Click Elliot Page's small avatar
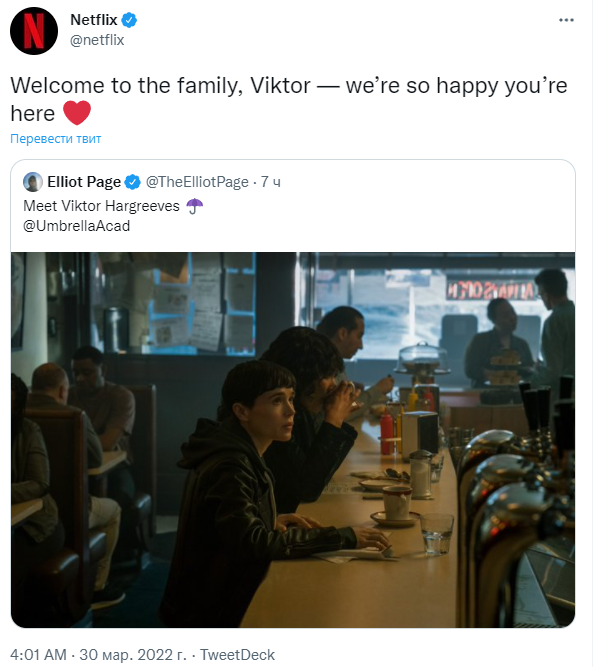 (33, 182)
